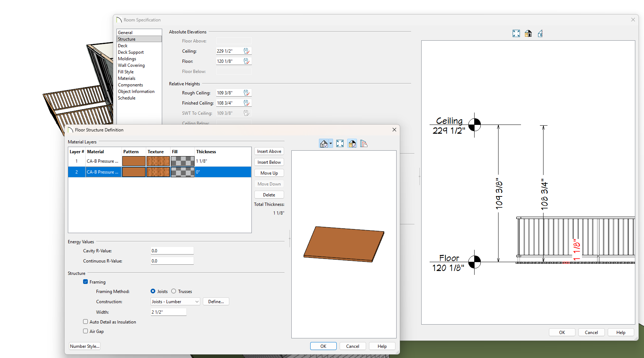Screen dimensions: 644x358
Task: Click the Cavity R-Value input field
Action: [x=172, y=251]
